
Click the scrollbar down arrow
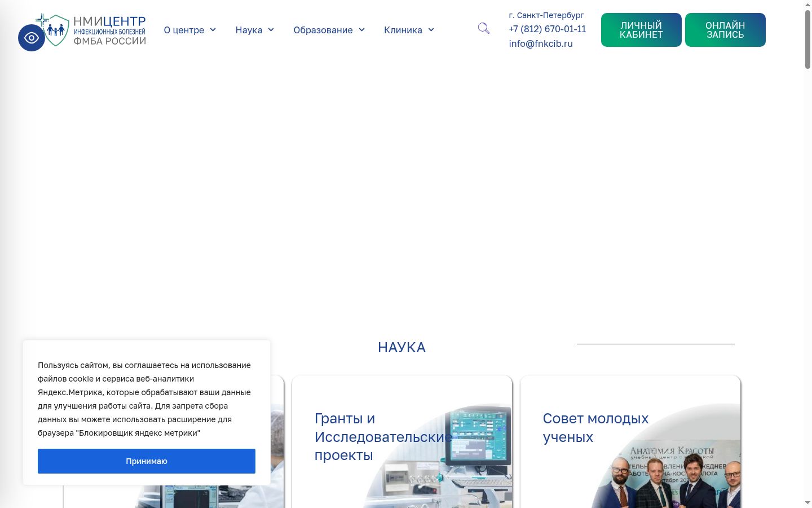coord(807,502)
